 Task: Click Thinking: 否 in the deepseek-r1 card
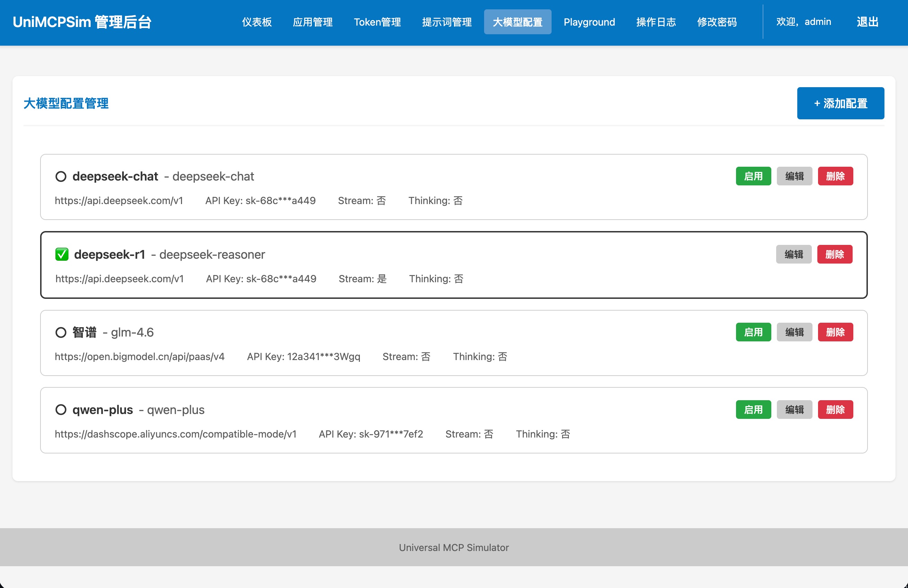[436, 279]
